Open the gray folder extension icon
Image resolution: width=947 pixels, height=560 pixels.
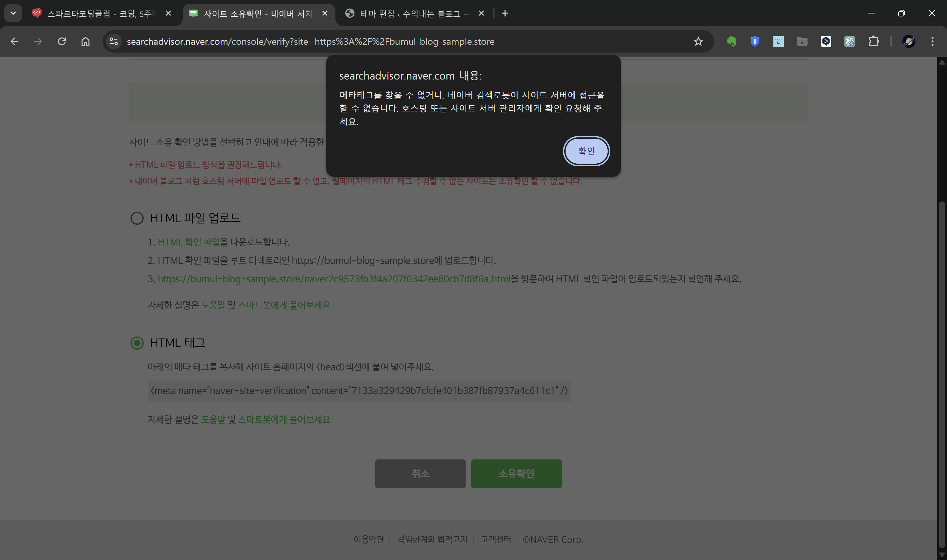point(802,41)
